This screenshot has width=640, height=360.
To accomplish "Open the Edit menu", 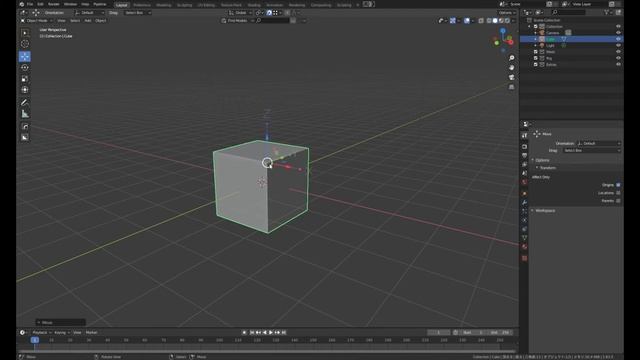I will (x=40, y=4).
